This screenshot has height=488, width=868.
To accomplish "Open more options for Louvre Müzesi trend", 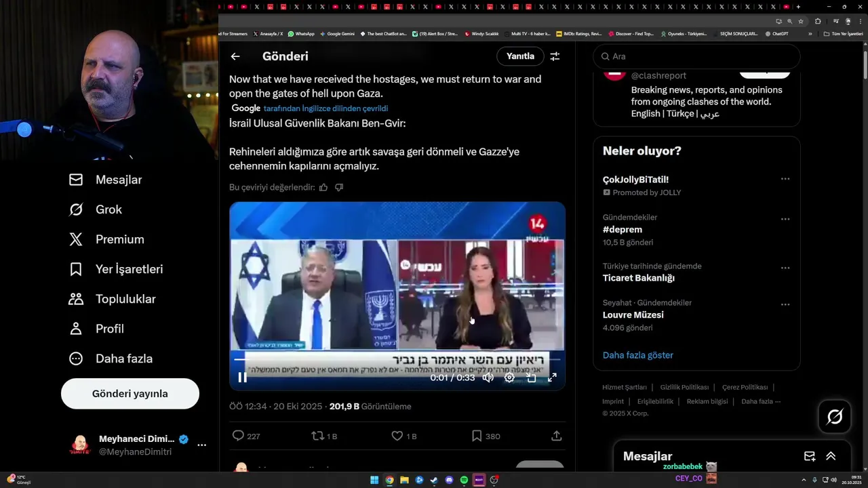I will (785, 304).
